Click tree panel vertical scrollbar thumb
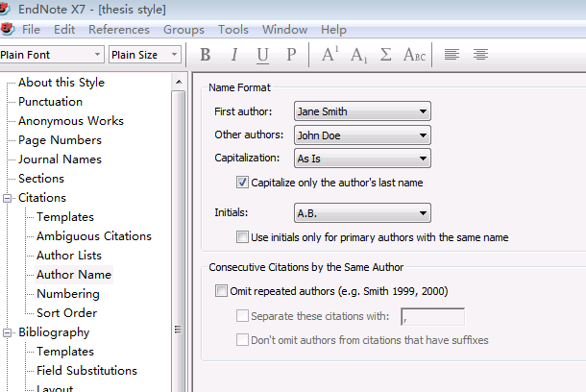586x392 pixels. click(179, 242)
